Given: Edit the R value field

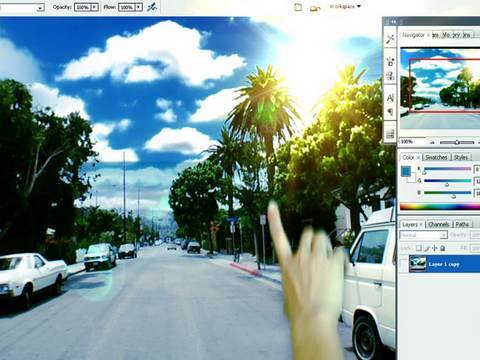Looking at the screenshot, I should (477, 169).
